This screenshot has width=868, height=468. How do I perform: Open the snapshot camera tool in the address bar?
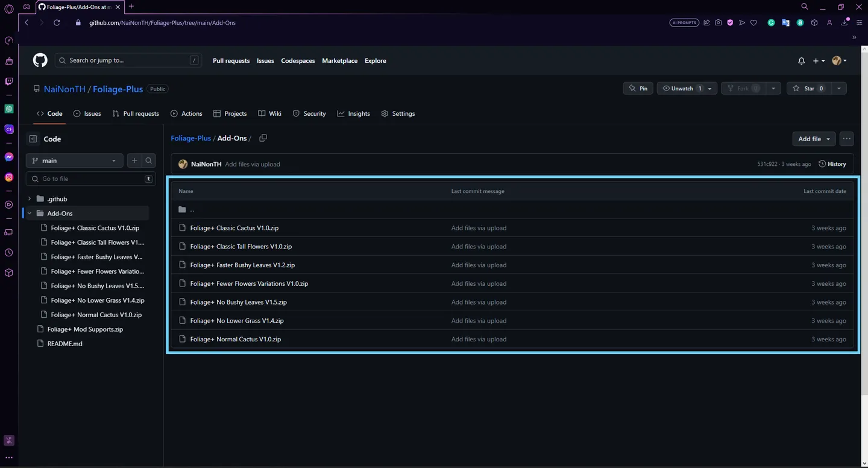[718, 23]
